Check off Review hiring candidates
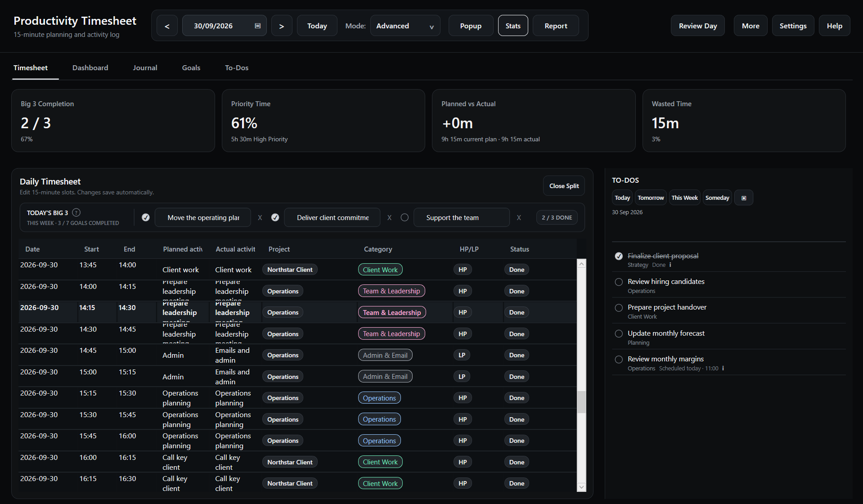Viewport: 863px width, 504px height. tap(619, 282)
